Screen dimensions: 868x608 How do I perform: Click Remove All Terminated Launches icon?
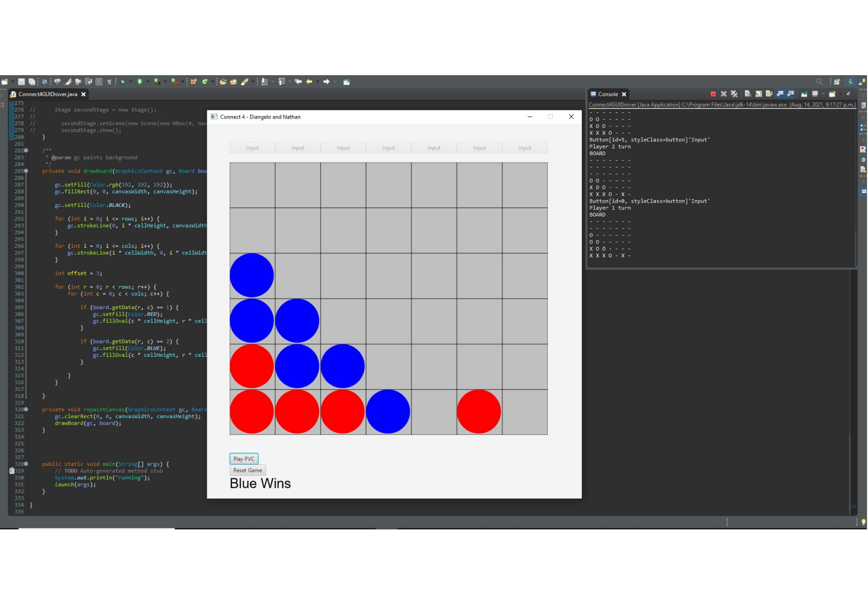click(734, 94)
